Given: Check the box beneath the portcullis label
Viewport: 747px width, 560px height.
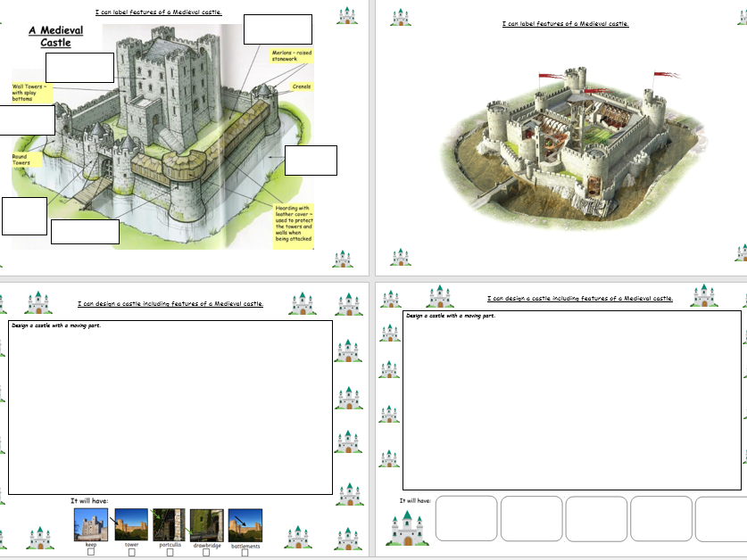Looking at the screenshot, I should point(170,552).
